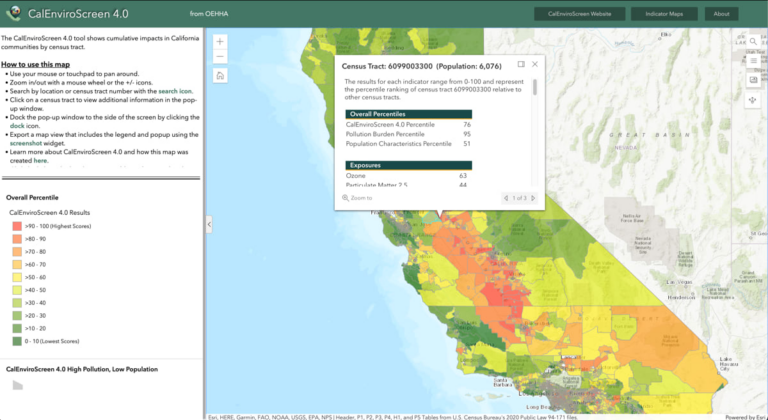The image size is (768, 420).
Task: Click the popup vertical scrollbar
Action: (x=534, y=87)
